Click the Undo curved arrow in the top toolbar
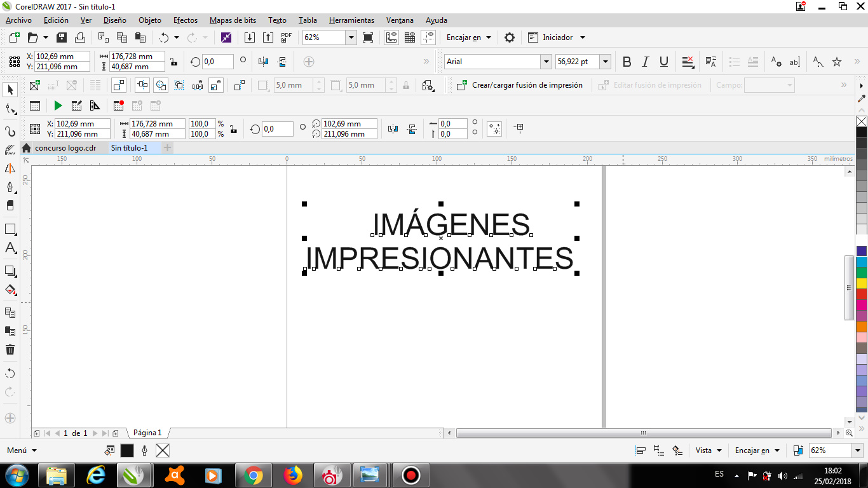The width and height of the screenshot is (868, 488). [x=164, y=37]
